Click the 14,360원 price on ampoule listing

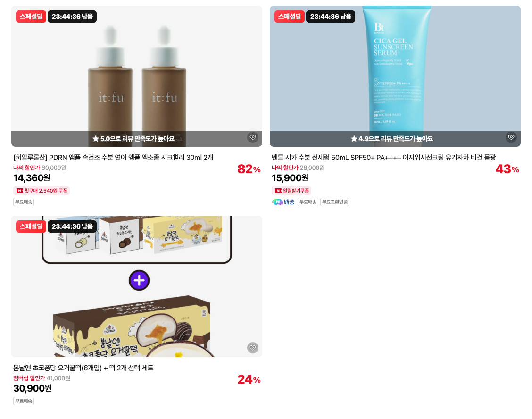tap(32, 178)
